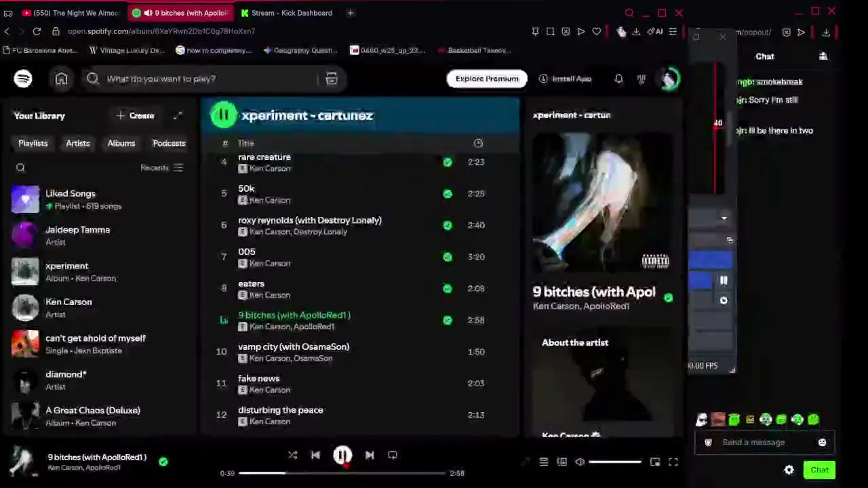Open Kick chat settings gear
This screenshot has height=488, width=868.
(789, 470)
